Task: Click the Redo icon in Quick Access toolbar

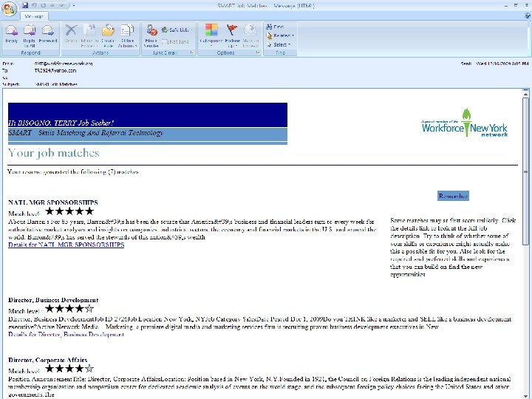Action: coord(44,5)
